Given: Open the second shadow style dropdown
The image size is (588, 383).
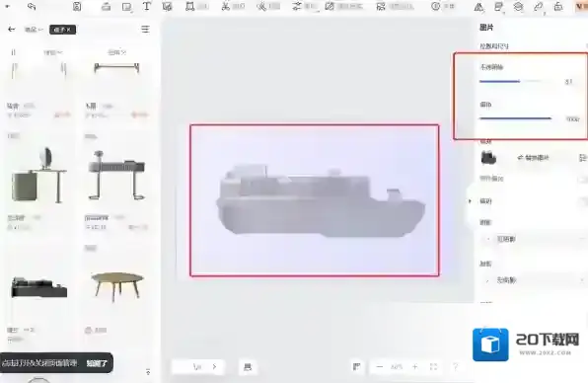Looking at the screenshot, I should tap(533, 280).
